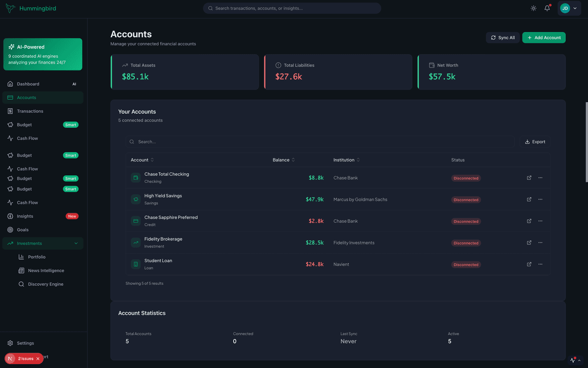Screen dimensions: 588x368
Task: Open external link for Fidelity Brokerage
Action: [x=529, y=243]
